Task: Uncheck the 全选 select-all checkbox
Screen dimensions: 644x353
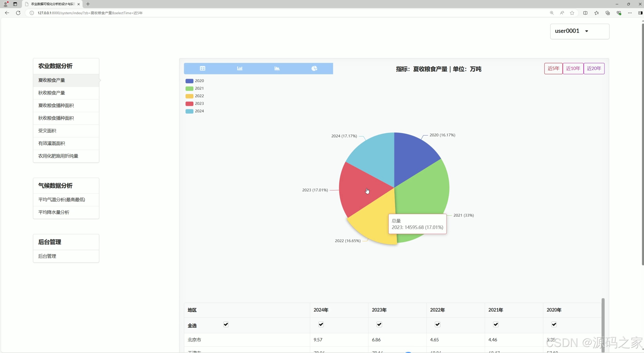Action: tap(226, 325)
